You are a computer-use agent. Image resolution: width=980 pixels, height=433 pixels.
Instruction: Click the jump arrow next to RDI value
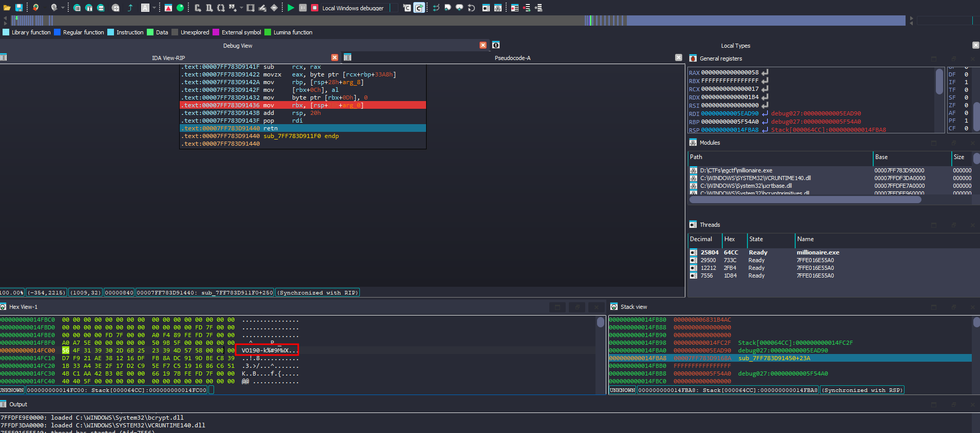click(765, 113)
